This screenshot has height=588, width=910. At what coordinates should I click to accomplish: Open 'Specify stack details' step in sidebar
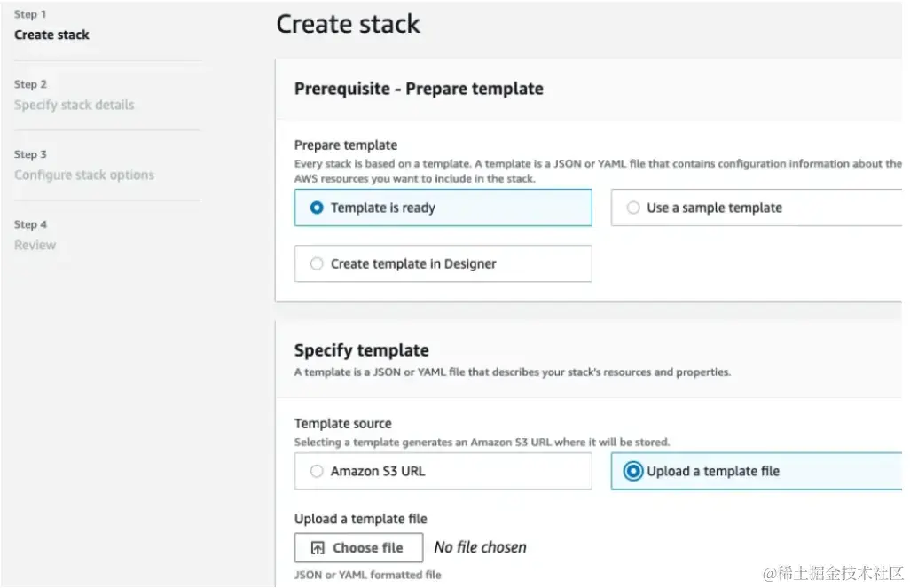(x=75, y=105)
